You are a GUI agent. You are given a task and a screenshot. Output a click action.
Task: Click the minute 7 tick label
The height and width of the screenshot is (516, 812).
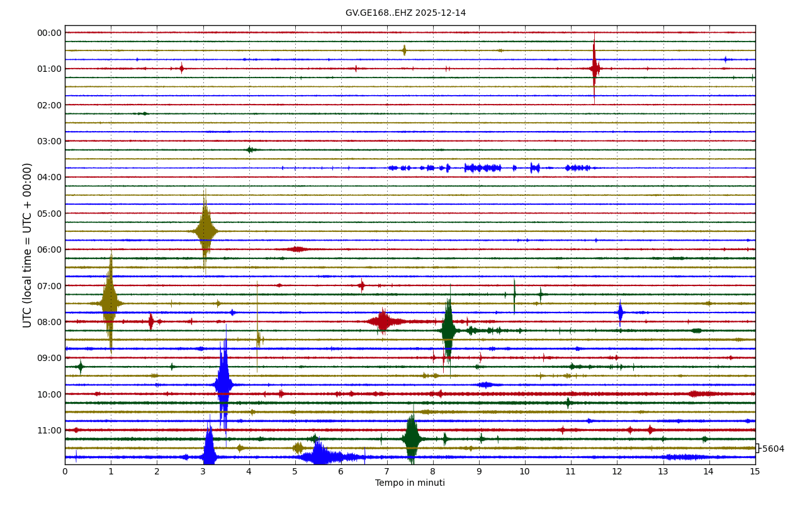pos(386,471)
